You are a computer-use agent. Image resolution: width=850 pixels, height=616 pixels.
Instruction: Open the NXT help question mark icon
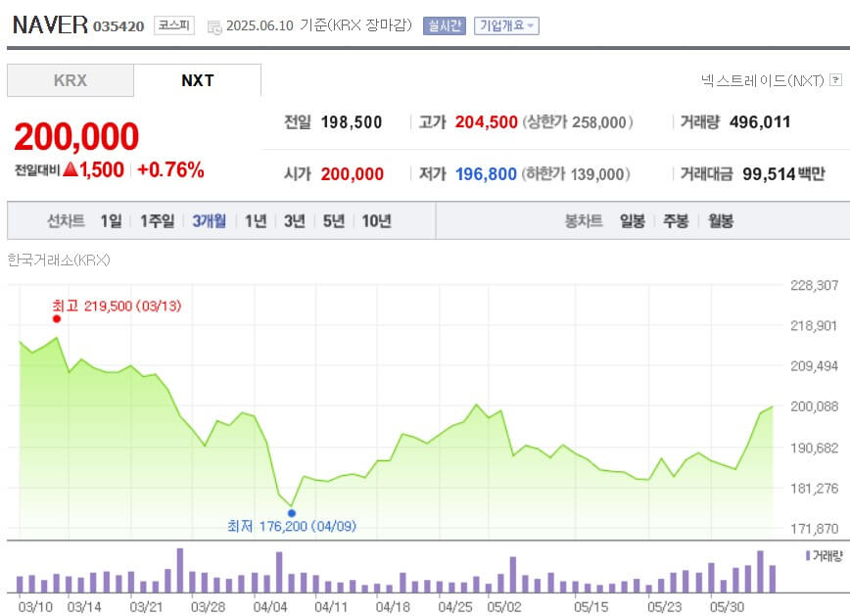click(x=834, y=77)
